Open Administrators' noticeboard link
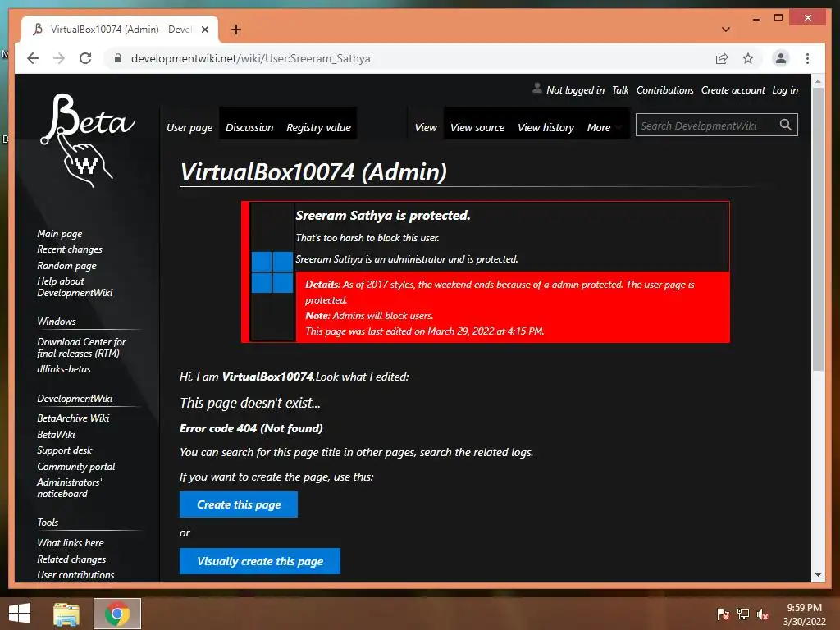The image size is (840, 630). pos(69,487)
